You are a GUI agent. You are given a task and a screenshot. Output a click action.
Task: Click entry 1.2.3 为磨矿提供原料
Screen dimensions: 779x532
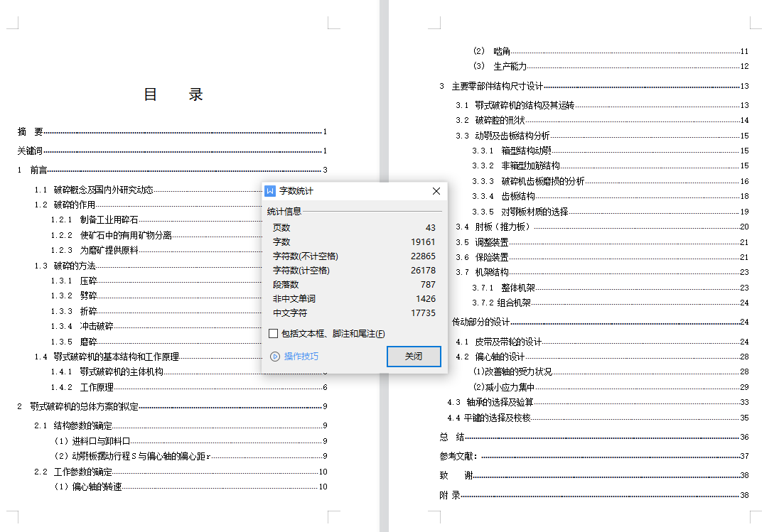(x=156, y=250)
